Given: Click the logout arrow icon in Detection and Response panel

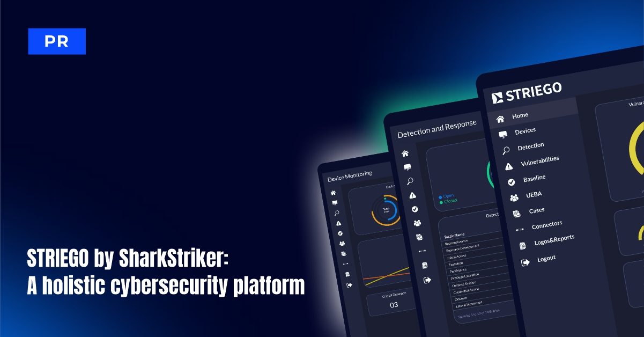Looking at the screenshot, I should coord(427,280).
